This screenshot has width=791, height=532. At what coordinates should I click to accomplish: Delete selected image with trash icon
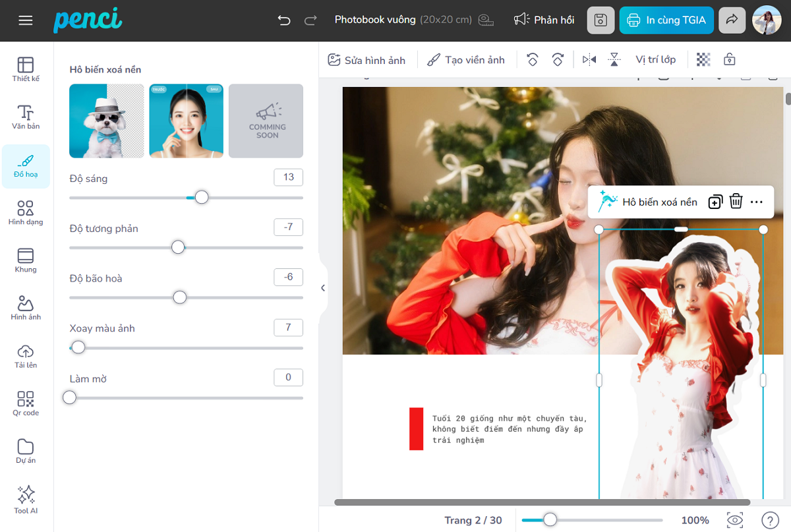736,202
